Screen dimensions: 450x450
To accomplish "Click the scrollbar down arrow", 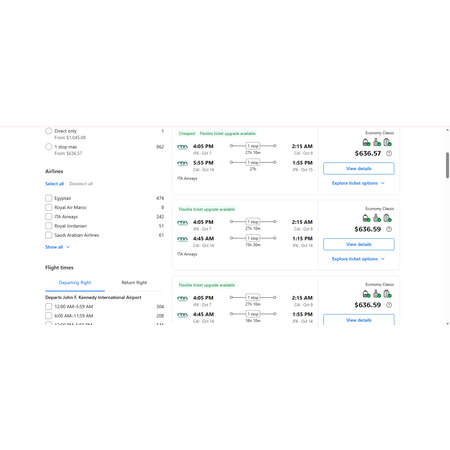I will pyautogui.click(x=447, y=323).
